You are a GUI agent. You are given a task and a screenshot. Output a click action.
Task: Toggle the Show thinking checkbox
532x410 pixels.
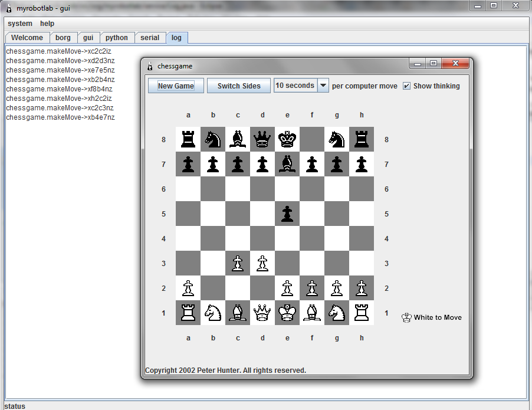[x=406, y=86]
